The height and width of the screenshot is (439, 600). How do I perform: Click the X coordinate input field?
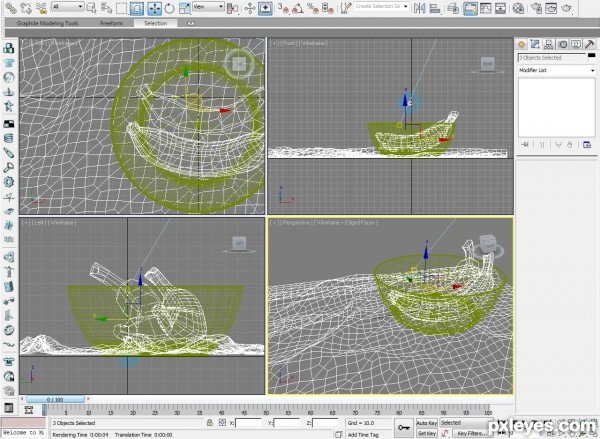point(248,423)
